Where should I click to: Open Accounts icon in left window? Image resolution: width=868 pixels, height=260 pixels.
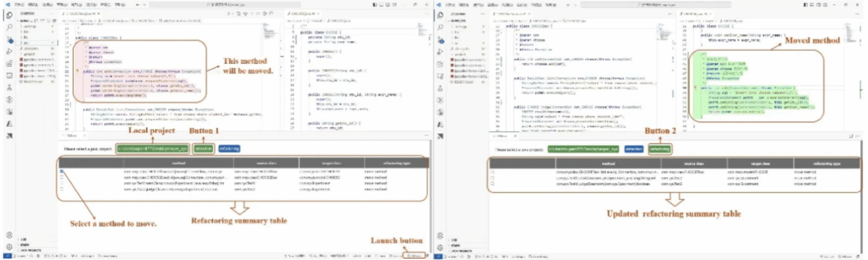(x=9, y=235)
